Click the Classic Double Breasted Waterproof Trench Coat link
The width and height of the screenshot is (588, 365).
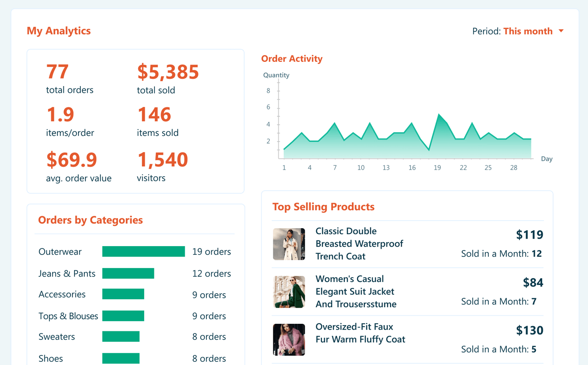[x=359, y=243]
